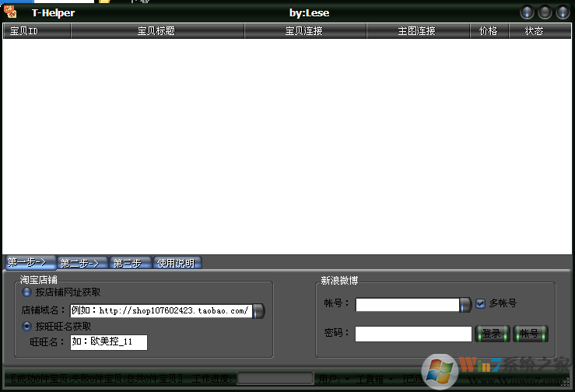Click the first round title bar button
This screenshot has height=392, width=575.
tap(527, 12)
